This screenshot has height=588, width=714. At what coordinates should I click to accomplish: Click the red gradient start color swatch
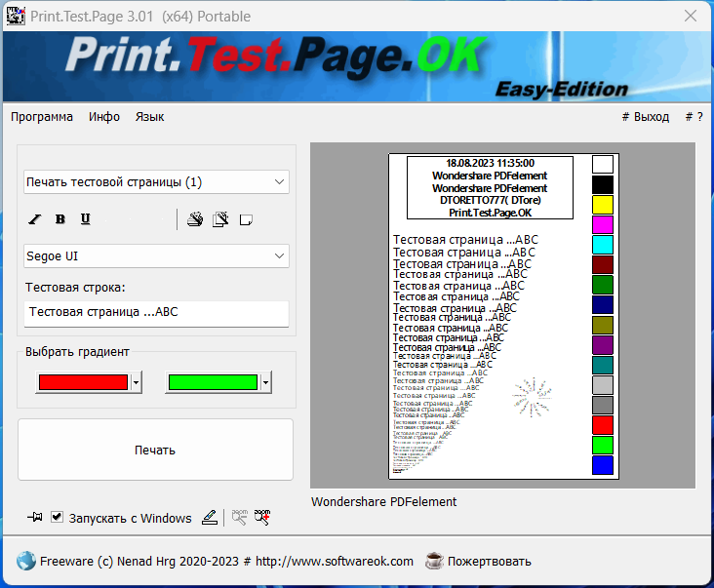pos(83,382)
